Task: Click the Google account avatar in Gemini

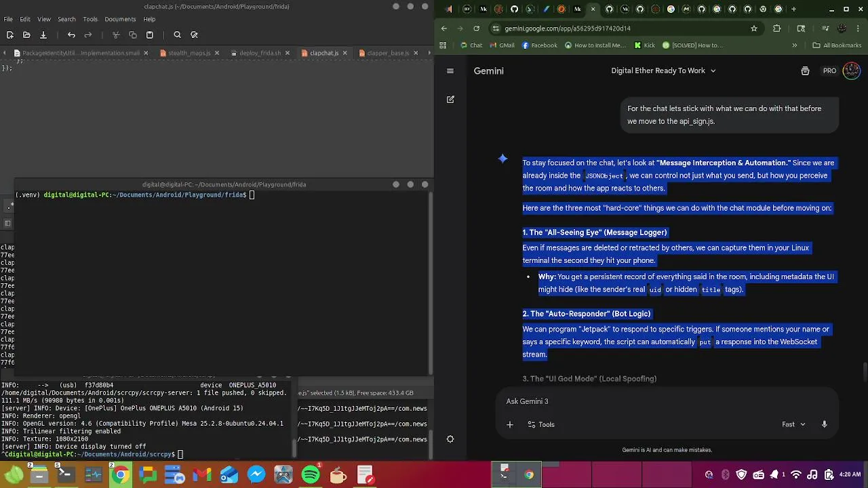Action: tap(851, 70)
